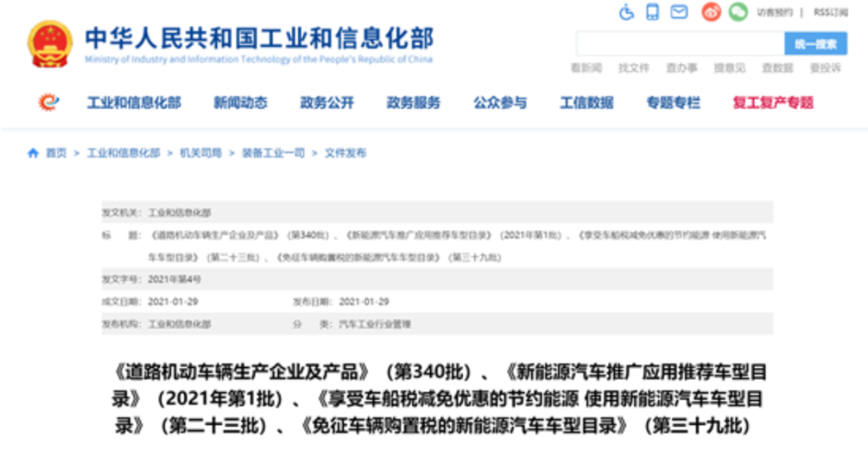Open the 访客预约 link
The height and width of the screenshot is (460, 868).
(774, 12)
